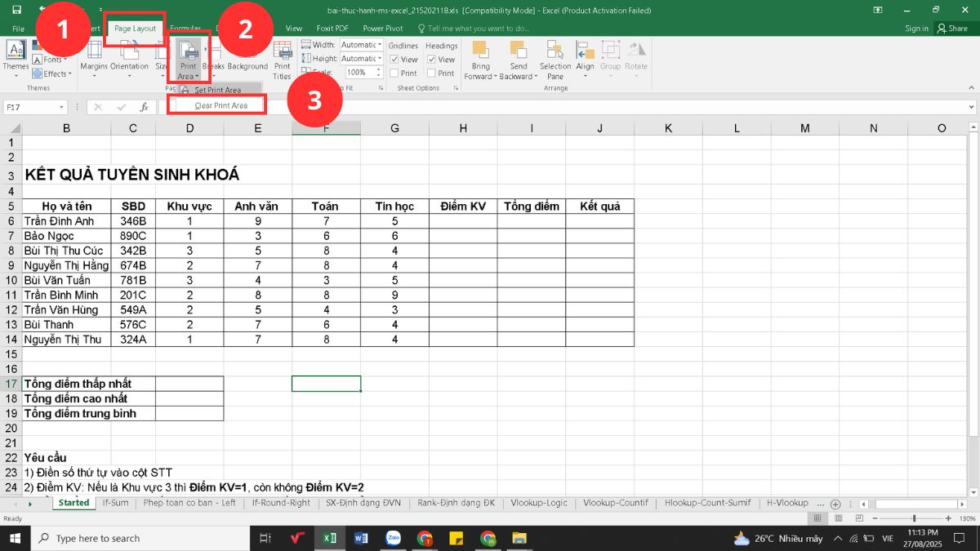Click the Insert Function fx icon

point(144,107)
